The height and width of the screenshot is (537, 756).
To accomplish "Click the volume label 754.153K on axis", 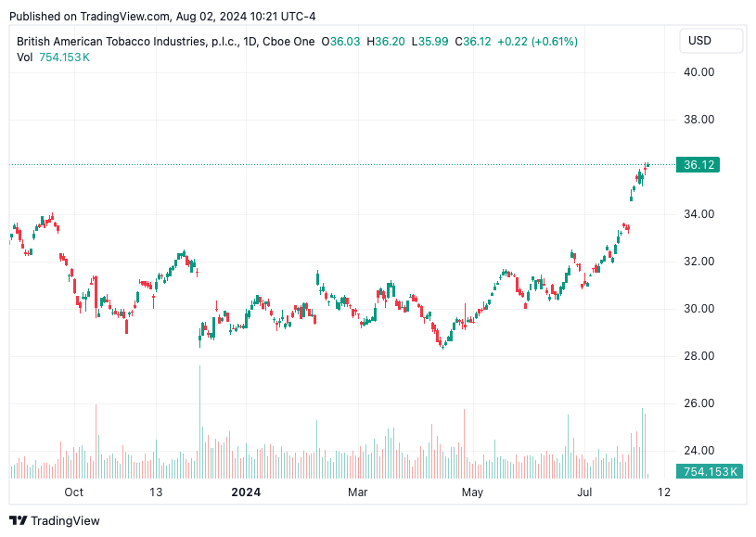I will (x=710, y=471).
